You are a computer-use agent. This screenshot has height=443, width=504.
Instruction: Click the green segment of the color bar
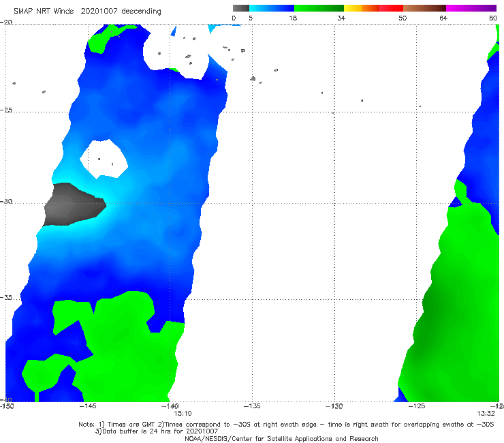pos(319,8)
